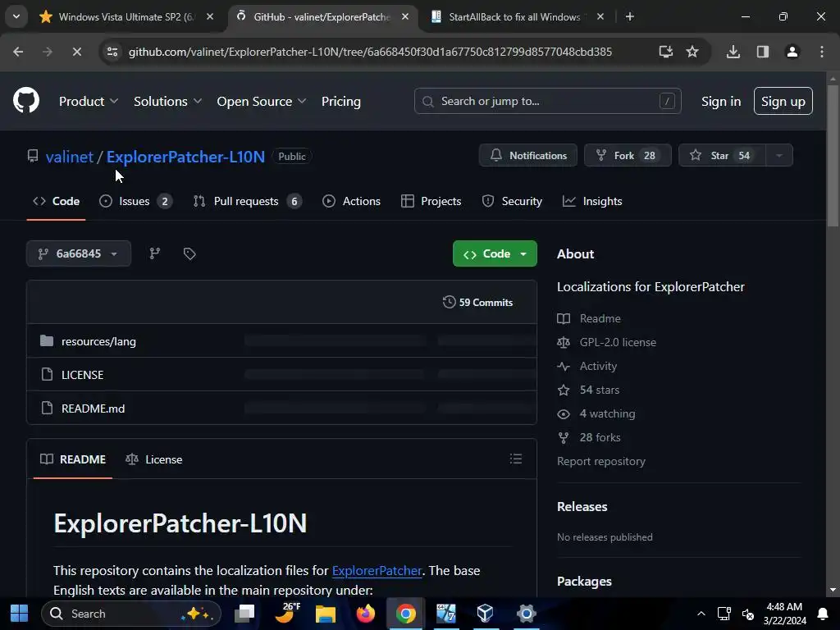Open ExplorerPatcher-L10N repository title link
The image size is (840, 630).
point(185,157)
